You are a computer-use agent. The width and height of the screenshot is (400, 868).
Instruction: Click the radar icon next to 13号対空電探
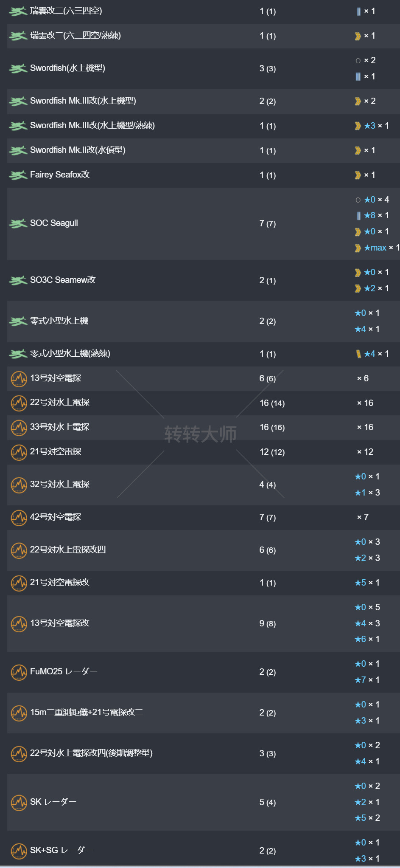click(19, 379)
